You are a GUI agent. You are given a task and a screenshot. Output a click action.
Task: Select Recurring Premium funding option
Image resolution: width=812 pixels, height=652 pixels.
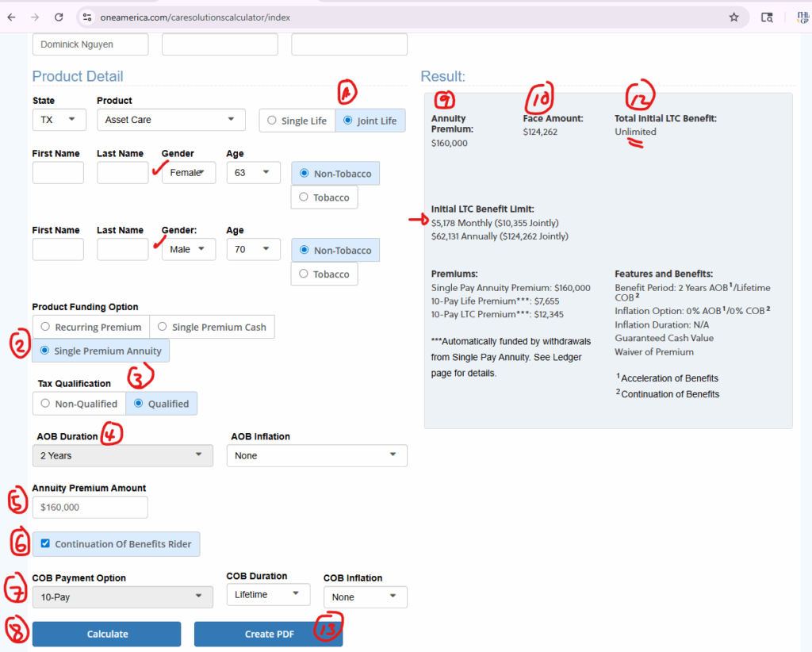click(46, 327)
